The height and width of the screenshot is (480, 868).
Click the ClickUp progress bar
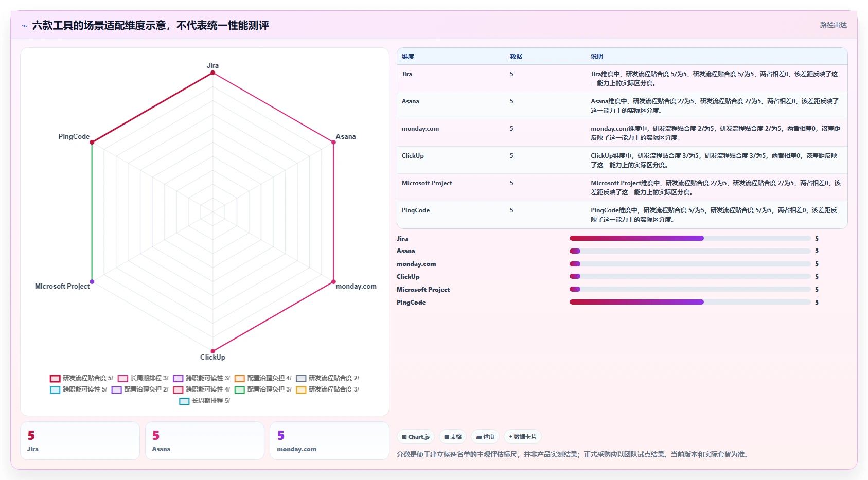[690, 276]
